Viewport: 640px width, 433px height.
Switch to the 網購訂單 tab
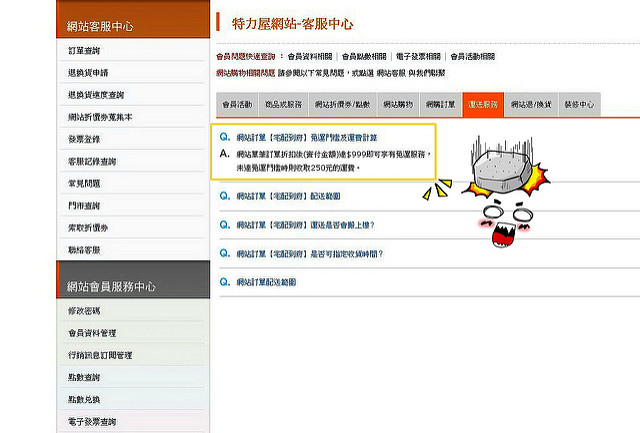[x=440, y=104]
